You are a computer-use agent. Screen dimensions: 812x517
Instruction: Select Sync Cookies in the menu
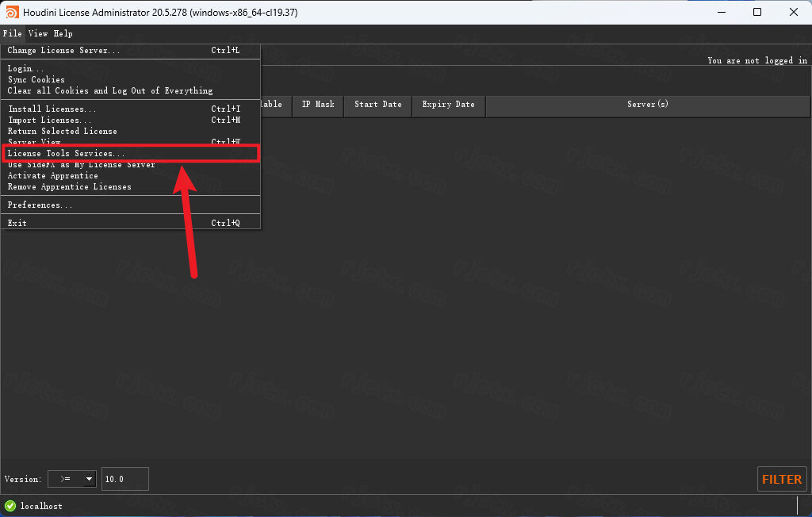coord(36,80)
